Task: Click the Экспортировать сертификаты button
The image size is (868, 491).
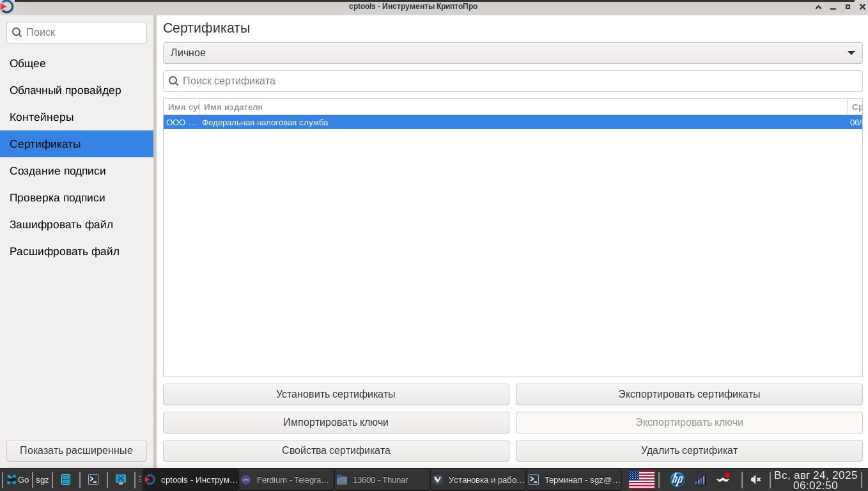Action: click(x=689, y=394)
